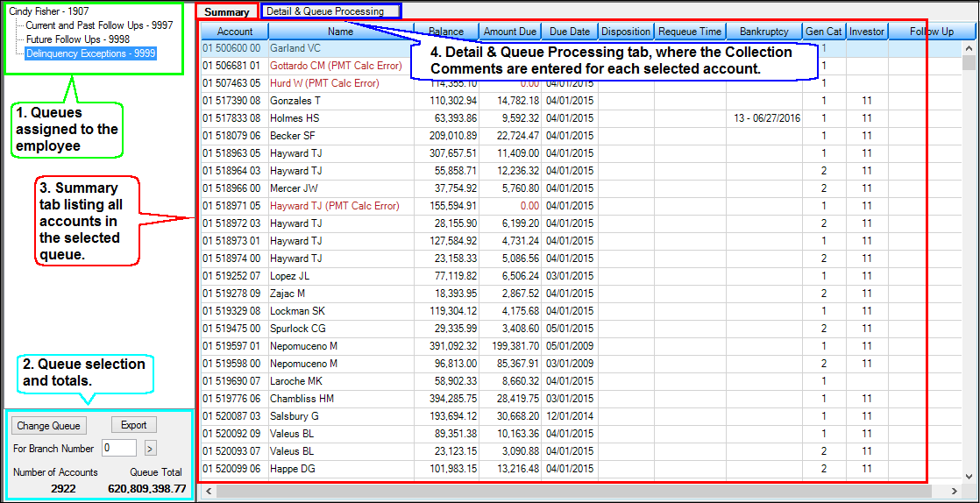980x503 pixels.
Task: Sort by the Investor column header
Action: (867, 32)
